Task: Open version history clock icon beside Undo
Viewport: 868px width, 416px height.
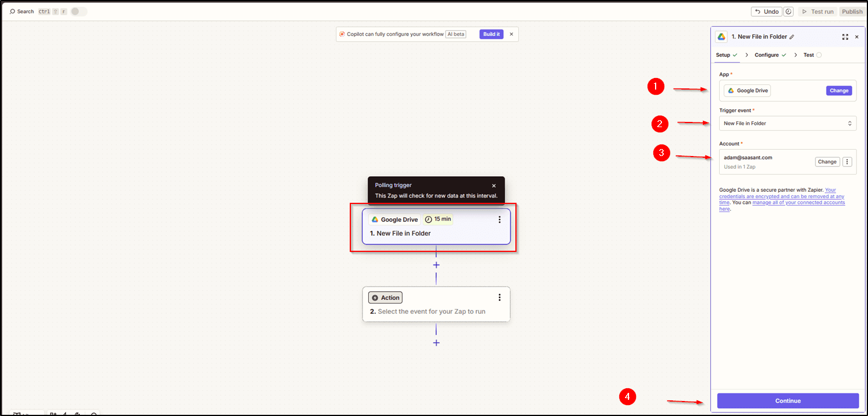Action: click(x=789, y=12)
